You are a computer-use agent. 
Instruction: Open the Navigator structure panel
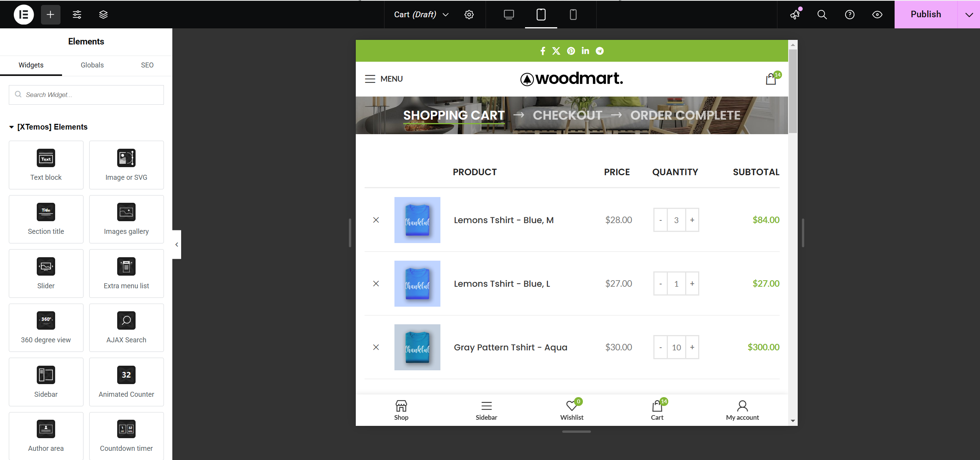[x=103, y=14]
